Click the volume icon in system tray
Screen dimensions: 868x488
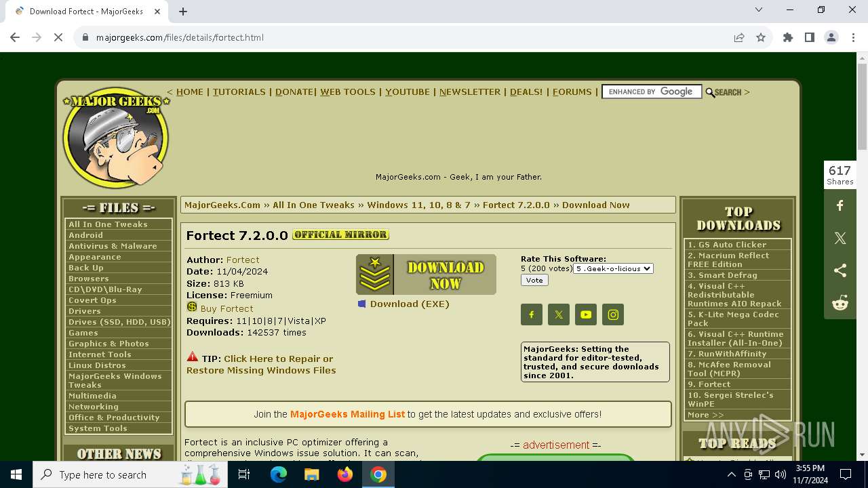tap(781, 474)
